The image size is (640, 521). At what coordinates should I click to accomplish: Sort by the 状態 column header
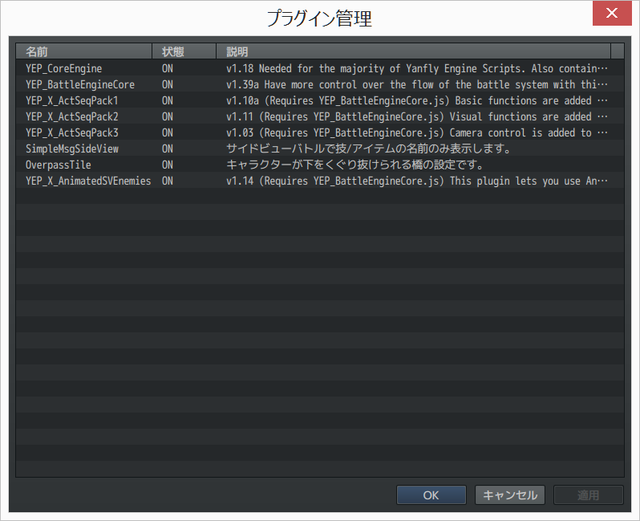[184, 51]
